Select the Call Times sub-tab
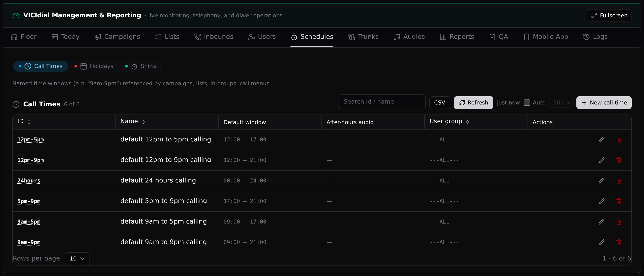 [x=40, y=66]
